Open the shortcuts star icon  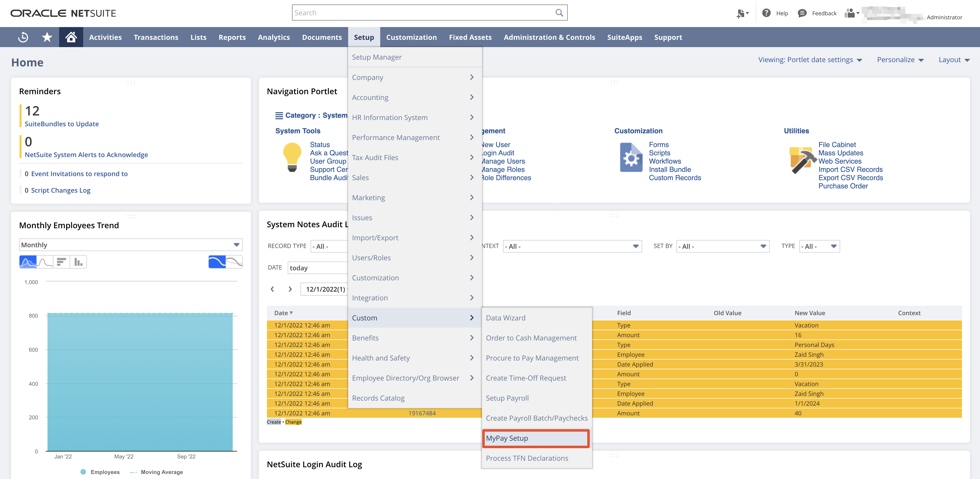(46, 37)
